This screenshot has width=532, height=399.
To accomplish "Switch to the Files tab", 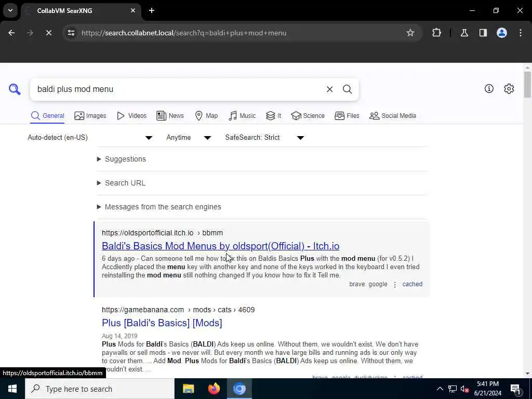I will [x=347, y=116].
